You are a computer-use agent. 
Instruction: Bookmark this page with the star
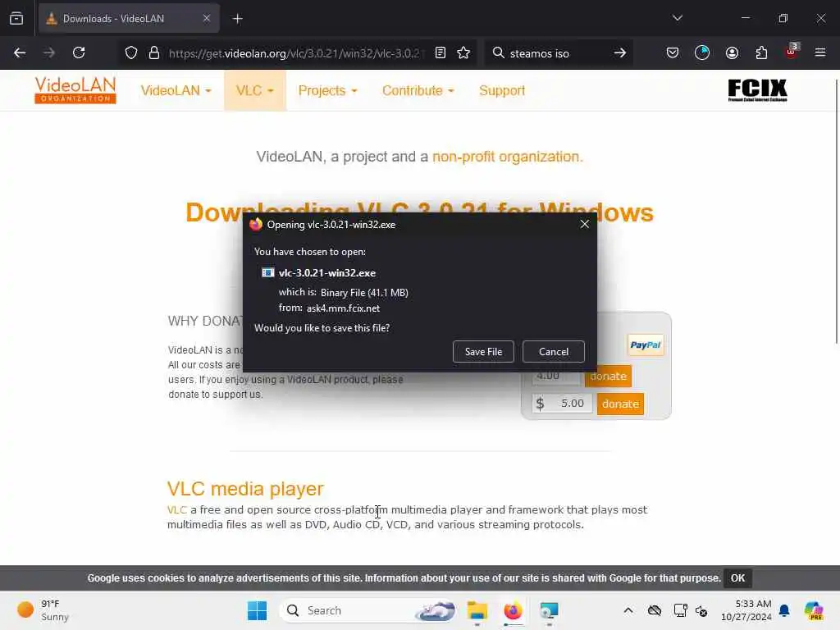[x=463, y=52]
